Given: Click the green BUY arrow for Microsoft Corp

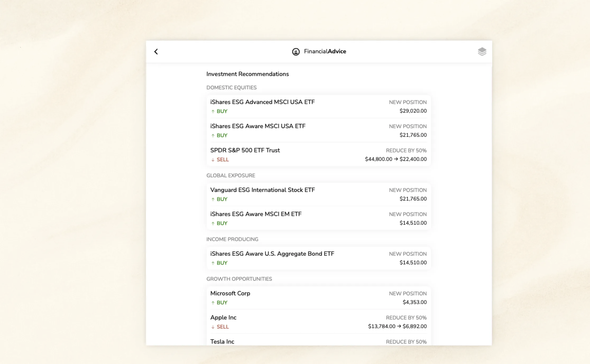Looking at the screenshot, I should [x=213, y=302].
